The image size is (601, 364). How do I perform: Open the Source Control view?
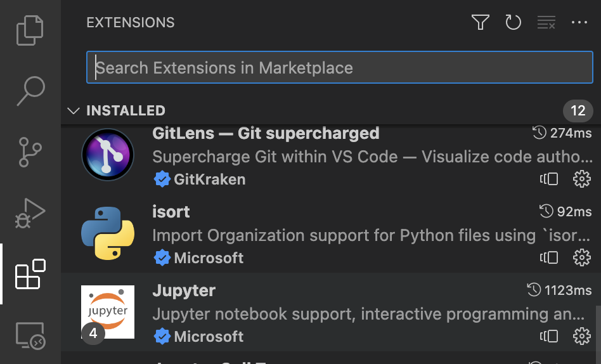click(30, 152)
